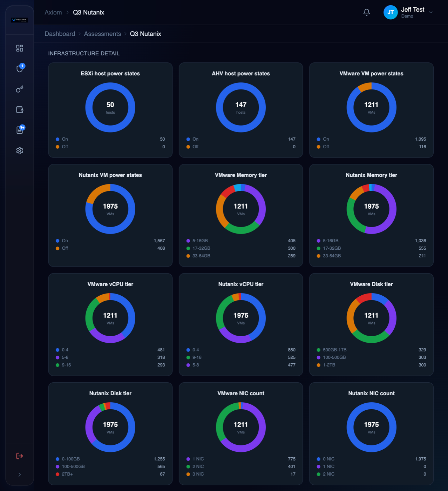
Task: Open the reports icon with 9+ badge
Action: (x=20, y=130)
